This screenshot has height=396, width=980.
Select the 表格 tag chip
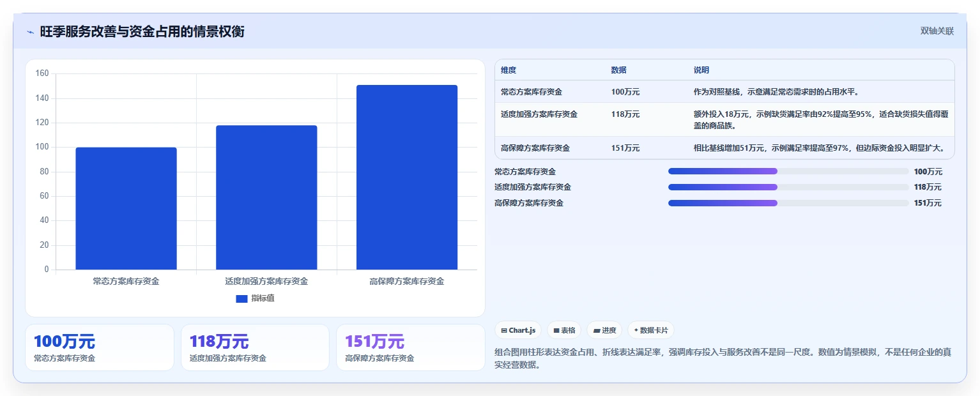(x=564, y=330)
